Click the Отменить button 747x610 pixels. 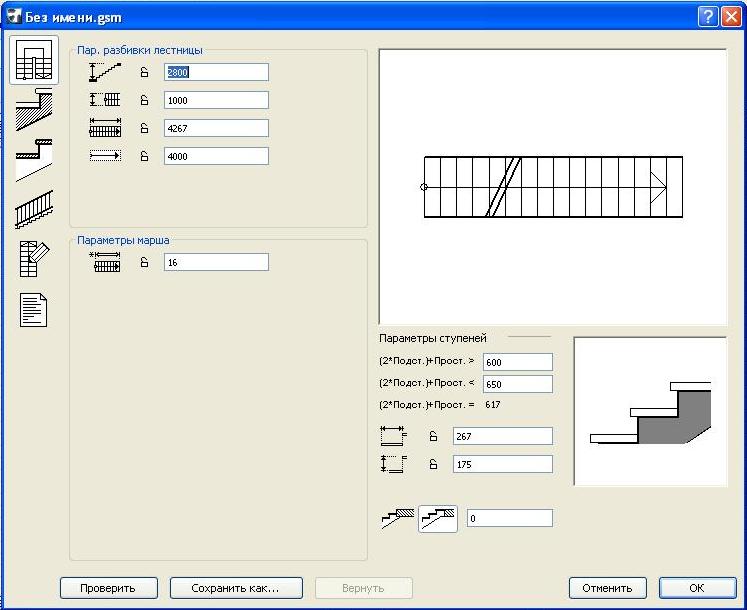tap(608, 588)
